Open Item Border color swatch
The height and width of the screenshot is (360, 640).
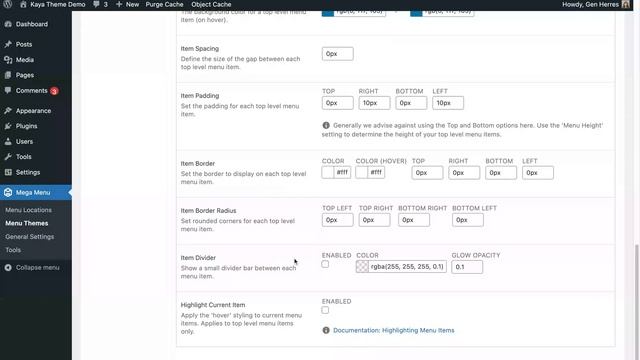click(x=328, y=173)
